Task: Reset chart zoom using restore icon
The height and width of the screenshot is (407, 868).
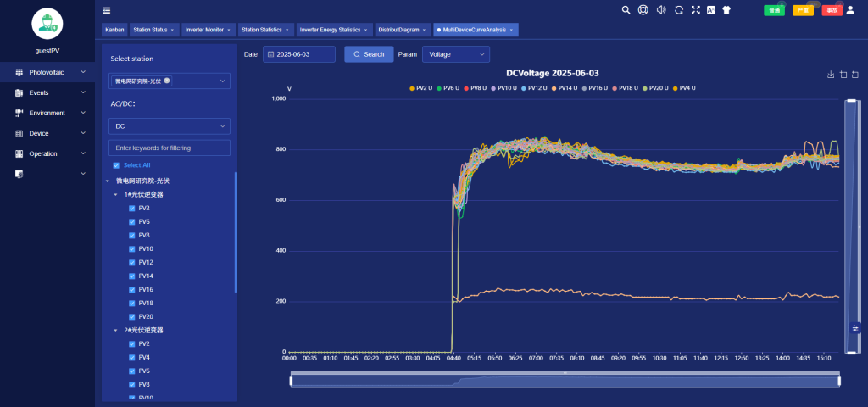Action: click(x=855, y=75)
